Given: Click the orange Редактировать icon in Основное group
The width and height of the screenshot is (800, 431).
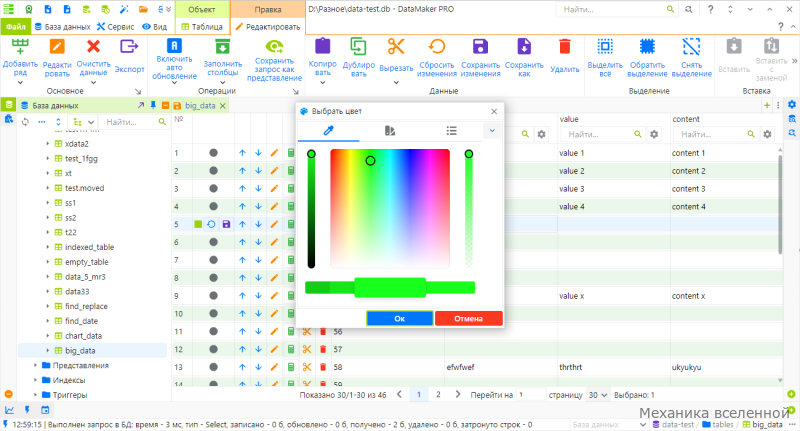Looking at the screenshot, I should 57,46.
